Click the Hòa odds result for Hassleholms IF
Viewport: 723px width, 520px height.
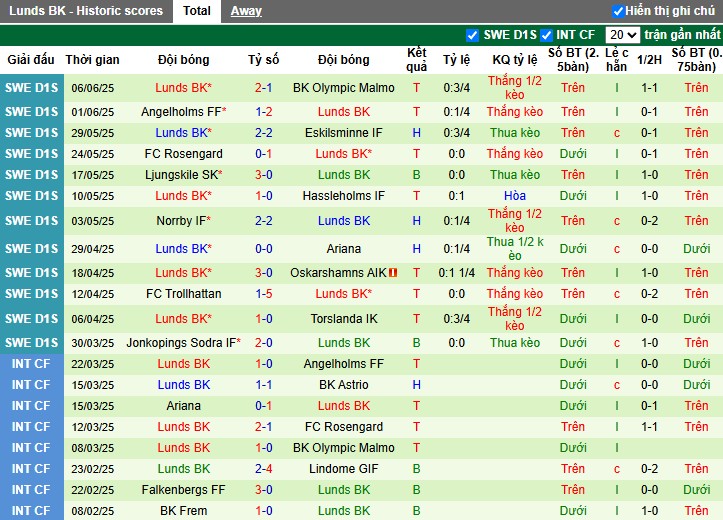coord(515,196)
